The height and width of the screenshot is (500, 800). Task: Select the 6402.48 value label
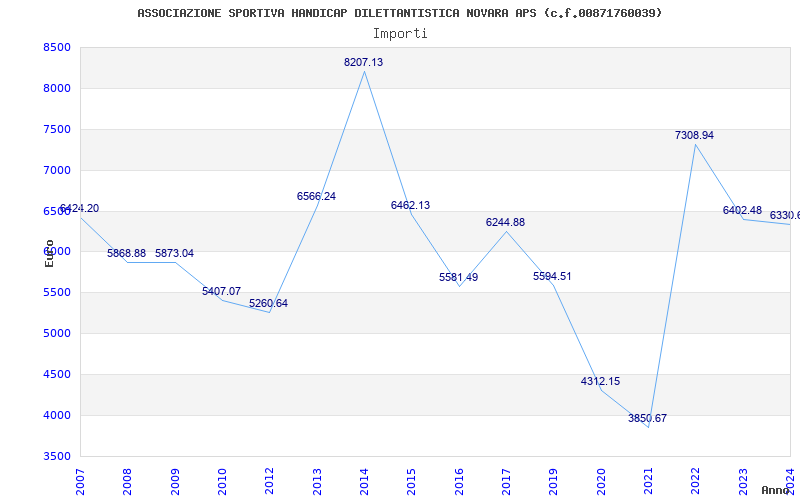coord(742,210)
